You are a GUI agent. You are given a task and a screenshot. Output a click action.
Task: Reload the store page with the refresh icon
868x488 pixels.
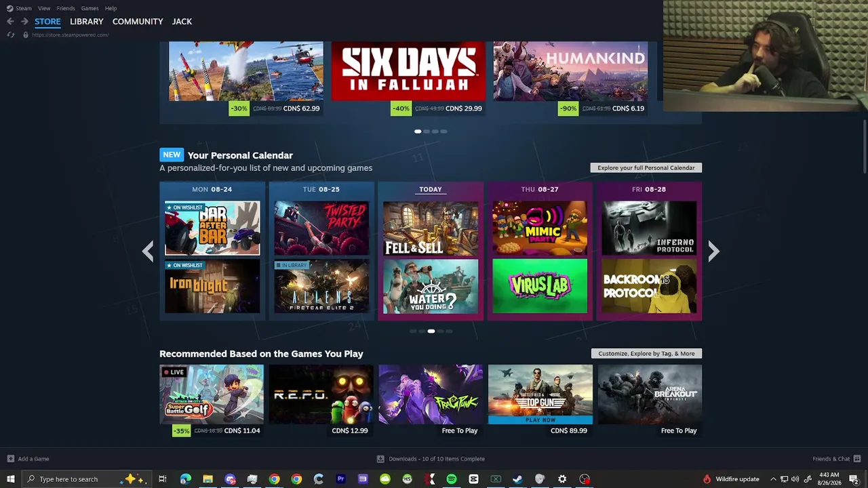click(10, 35)
